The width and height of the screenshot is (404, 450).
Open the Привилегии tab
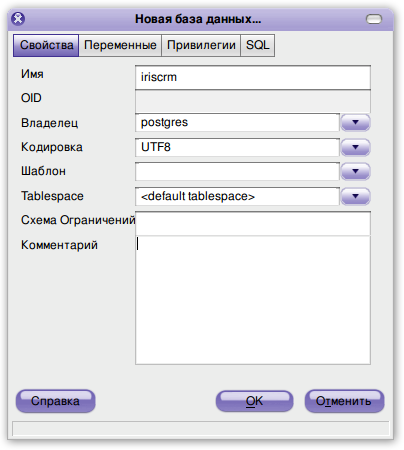tap(201, 45)
